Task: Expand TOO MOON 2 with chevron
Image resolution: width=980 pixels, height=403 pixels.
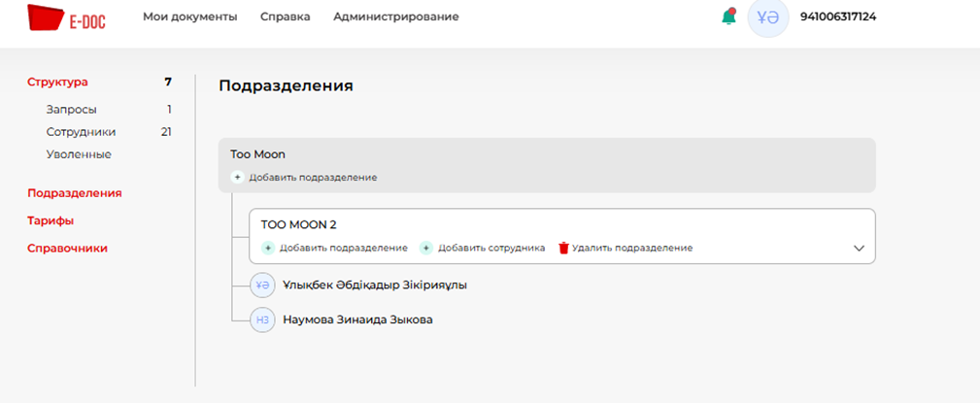Action: 859,248
